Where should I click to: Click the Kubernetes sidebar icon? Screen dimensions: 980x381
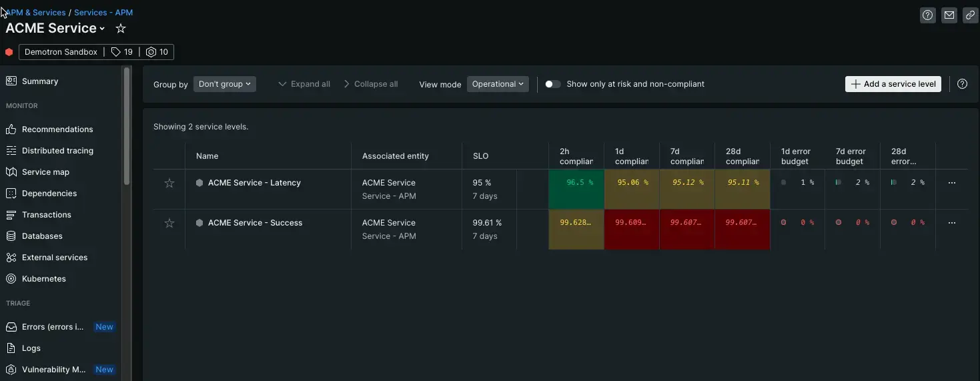tap(11, 279)
